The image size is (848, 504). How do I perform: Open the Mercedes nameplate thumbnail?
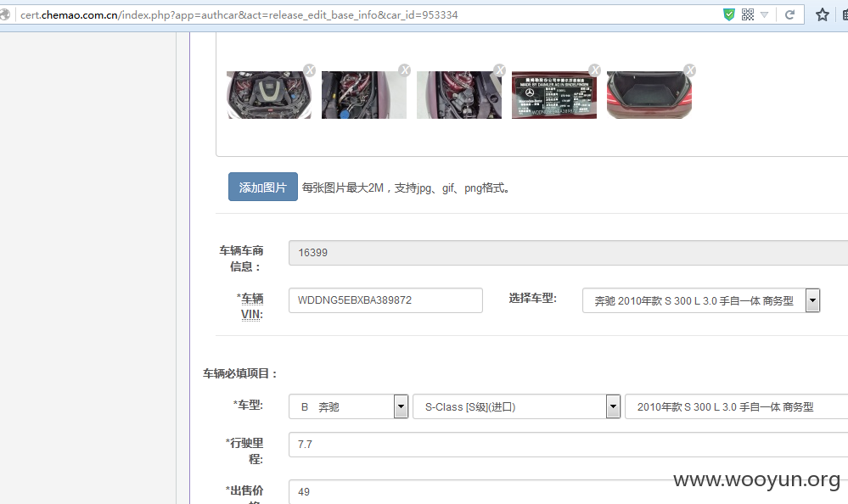coord(554,95)
